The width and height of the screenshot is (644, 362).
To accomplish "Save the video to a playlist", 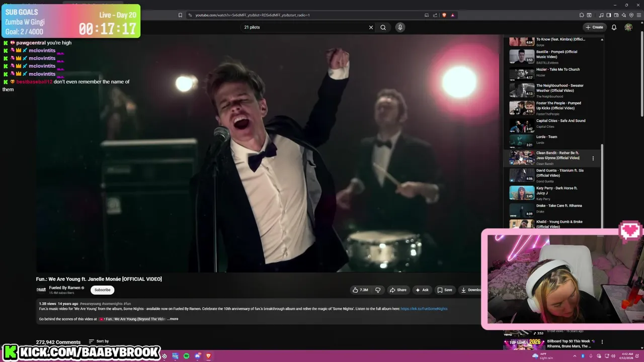I will tap(445, 290).
